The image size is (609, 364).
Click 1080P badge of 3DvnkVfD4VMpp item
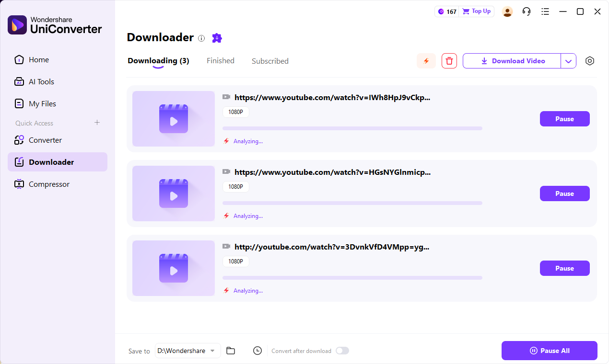click(236, 262)
